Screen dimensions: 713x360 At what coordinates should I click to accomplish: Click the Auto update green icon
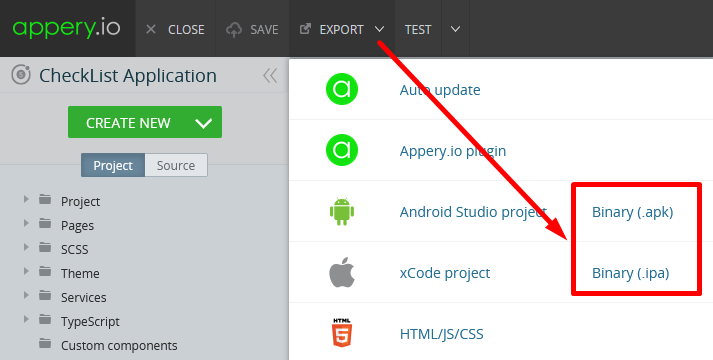pyautogui.click(x=342, y=89)
